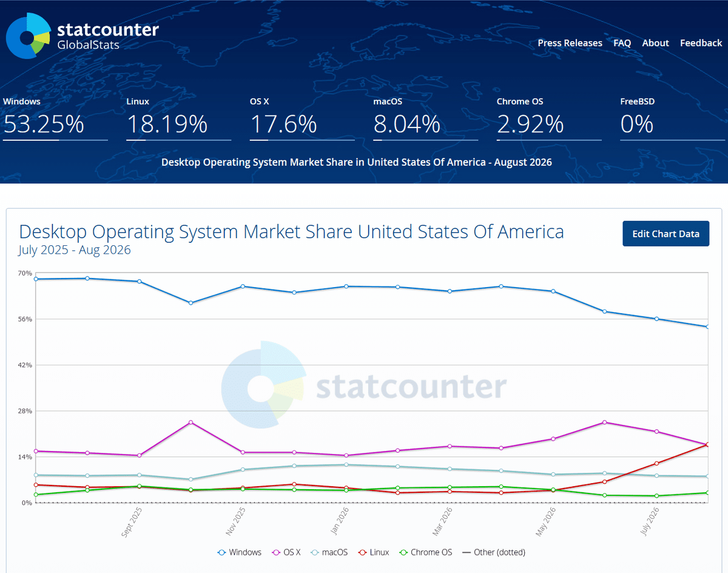Select the Windows 53.25% stat header

click(x=55, y=118)
